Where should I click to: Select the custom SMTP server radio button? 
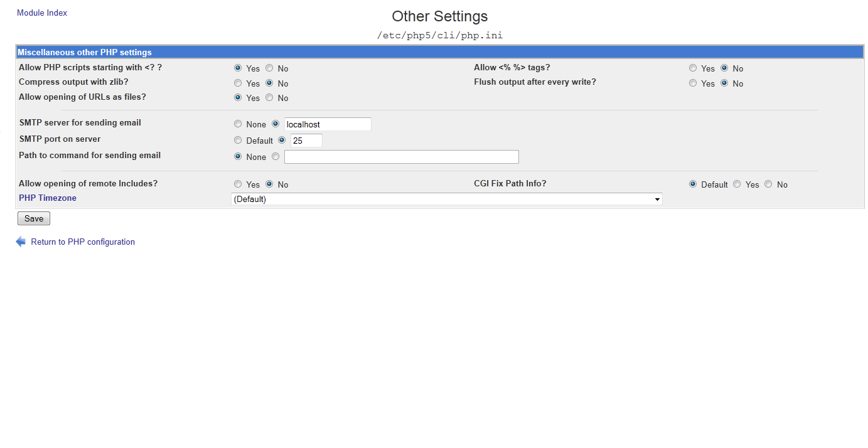click(276, 124)
